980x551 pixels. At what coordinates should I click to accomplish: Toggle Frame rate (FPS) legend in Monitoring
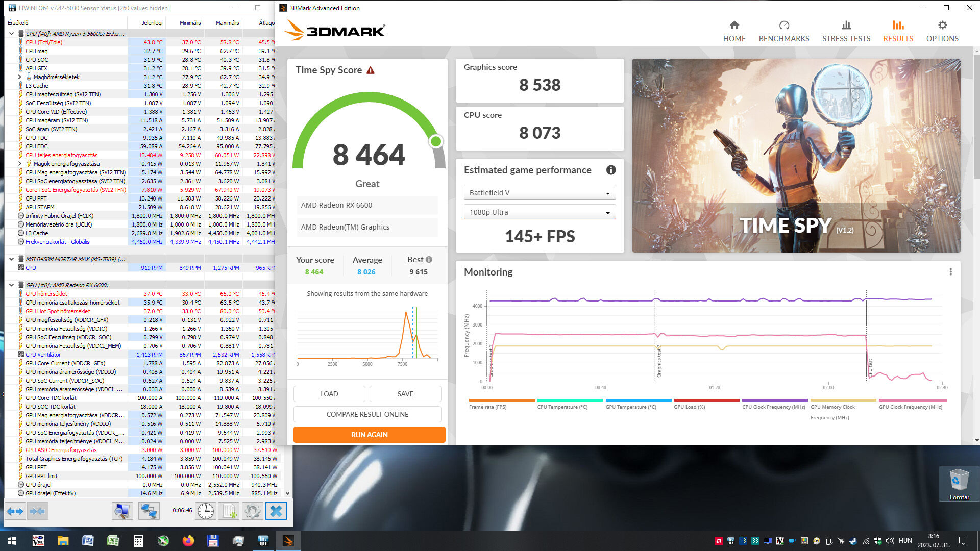point(501,404)
